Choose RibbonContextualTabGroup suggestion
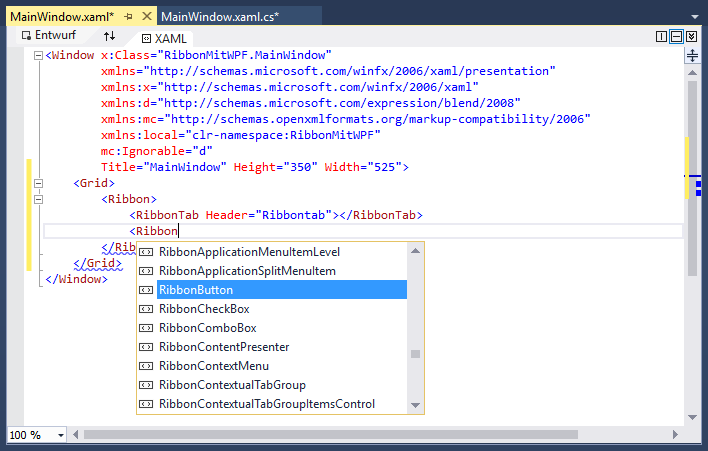708x451 pixels. pos(272,385)
